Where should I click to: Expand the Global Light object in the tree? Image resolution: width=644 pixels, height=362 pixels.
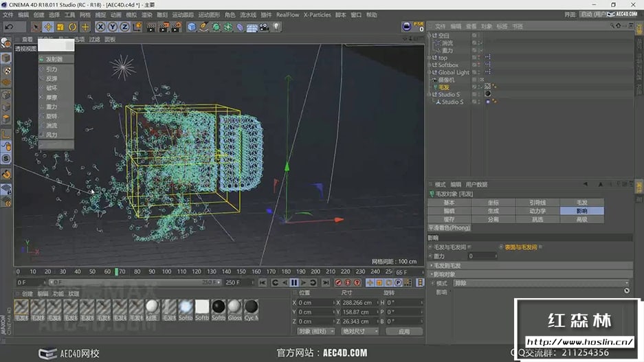(x=430, y=72)
